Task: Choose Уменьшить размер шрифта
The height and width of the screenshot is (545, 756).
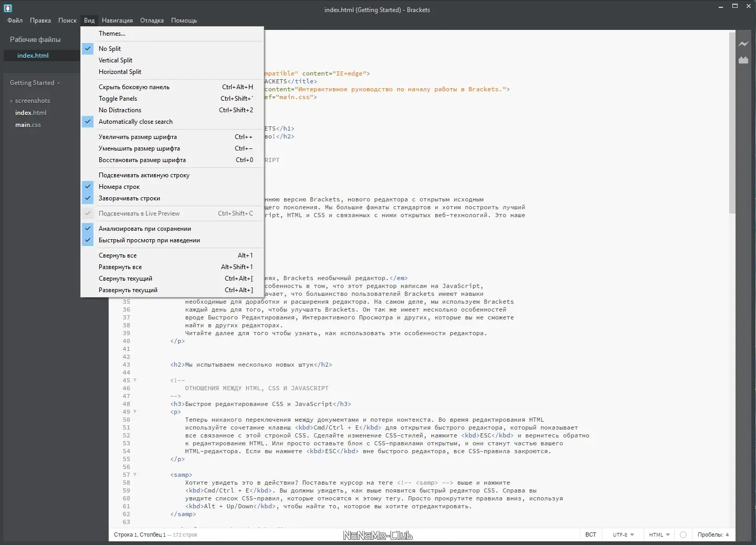Action: click(x=172, y=148)
